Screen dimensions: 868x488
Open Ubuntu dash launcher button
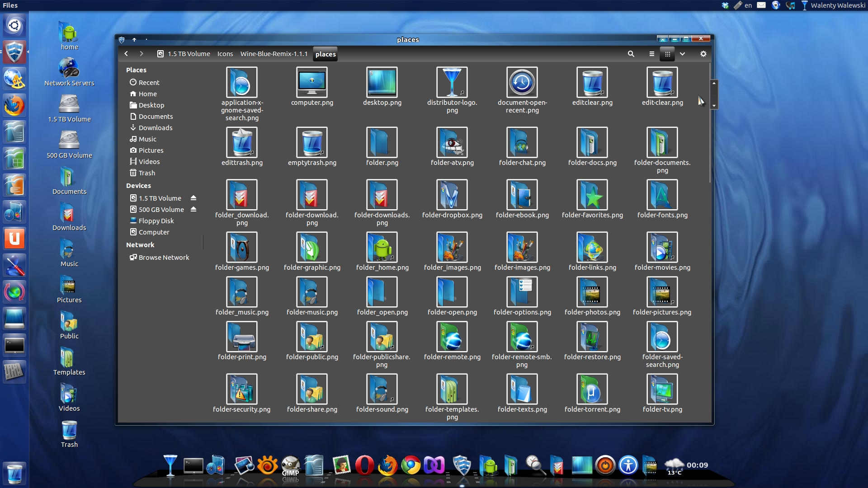coord(14,25)
